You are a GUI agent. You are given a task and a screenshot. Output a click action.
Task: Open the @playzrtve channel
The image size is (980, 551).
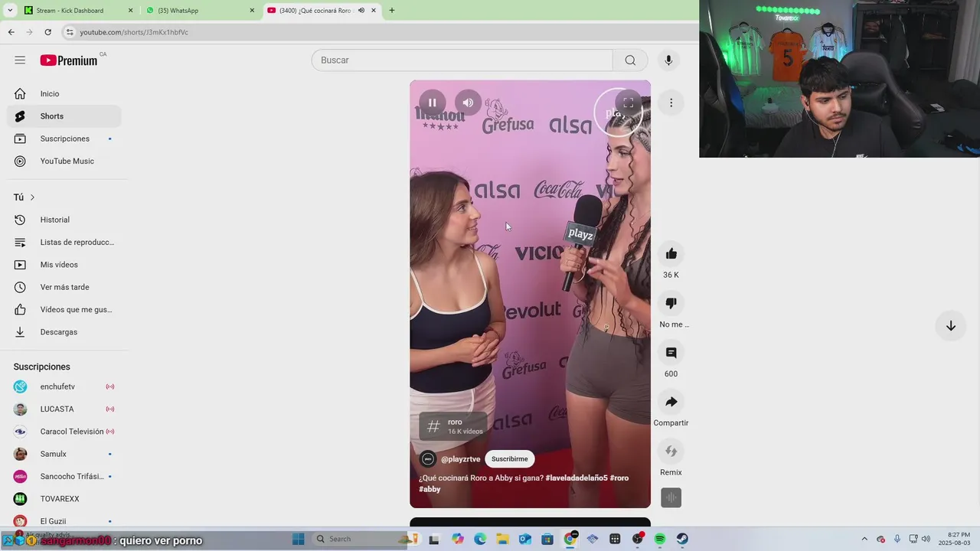click(460, 459)
